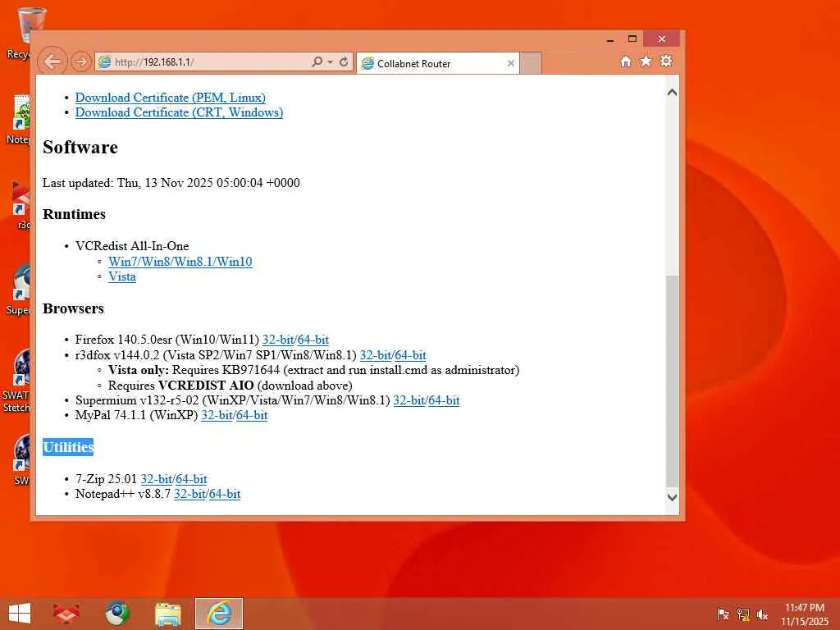Open the address bar autocomplete dropdown arrow

click(x=330, y=62)
